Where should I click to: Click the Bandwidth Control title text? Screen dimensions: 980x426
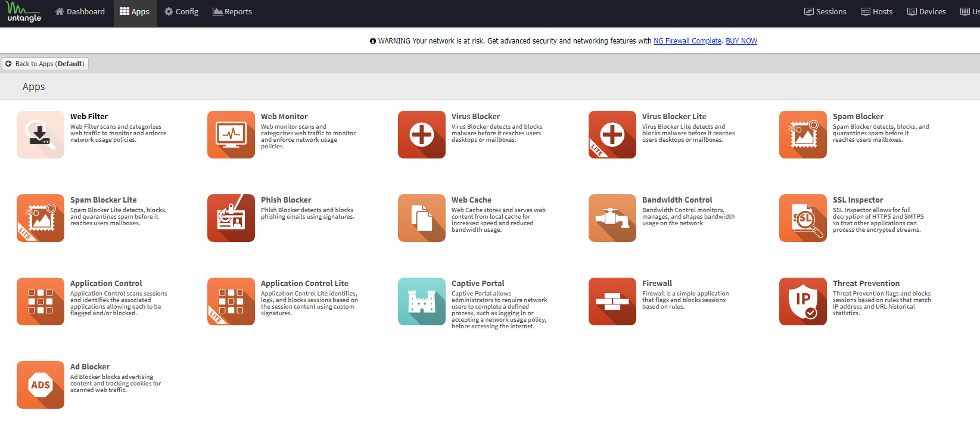(677, 200)
